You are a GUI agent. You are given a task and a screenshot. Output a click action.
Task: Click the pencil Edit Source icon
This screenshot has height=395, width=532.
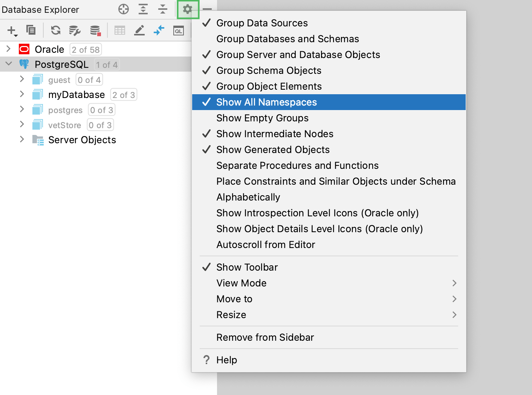139,31
